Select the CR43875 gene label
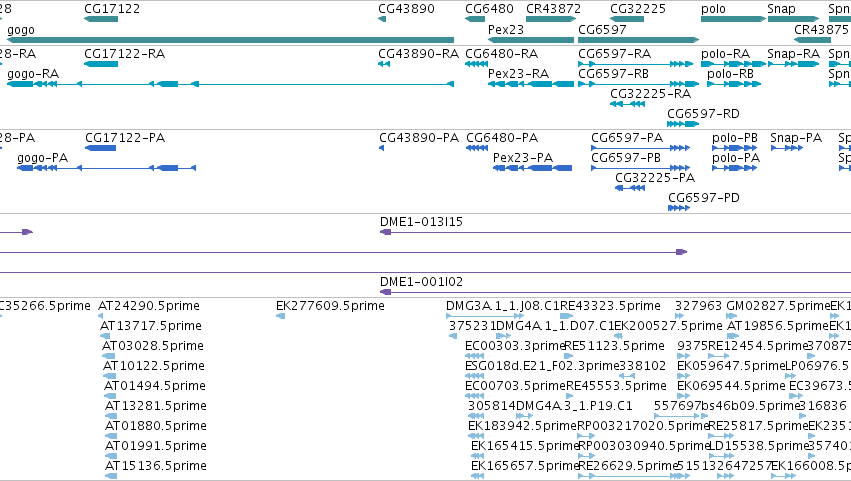 pos(821,30)
